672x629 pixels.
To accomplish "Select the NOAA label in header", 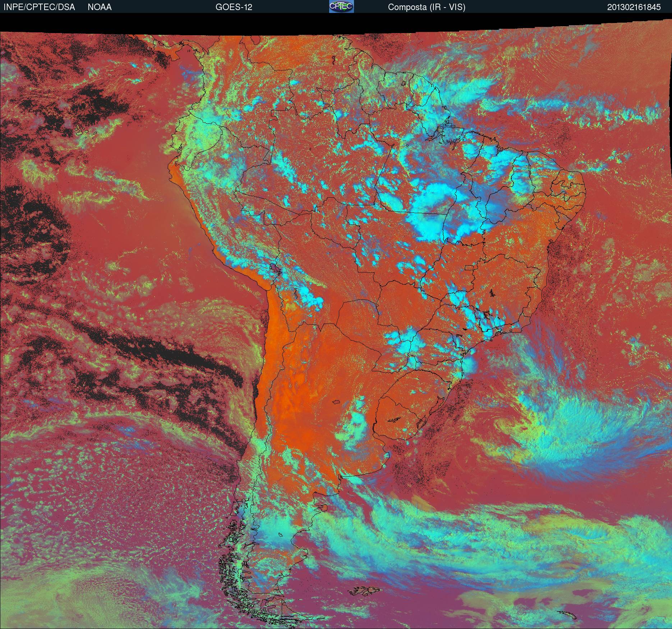I will tap(100, 7).
